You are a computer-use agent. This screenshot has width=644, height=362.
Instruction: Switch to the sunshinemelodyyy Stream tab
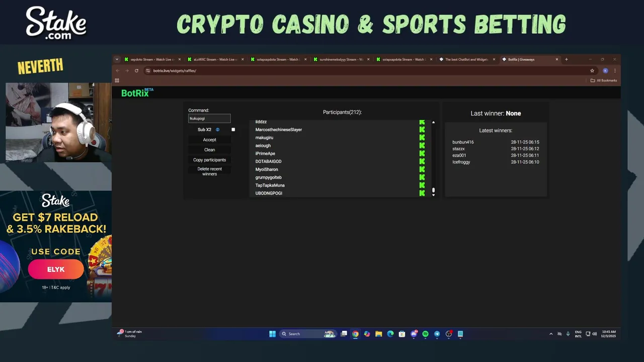(341, 59)
